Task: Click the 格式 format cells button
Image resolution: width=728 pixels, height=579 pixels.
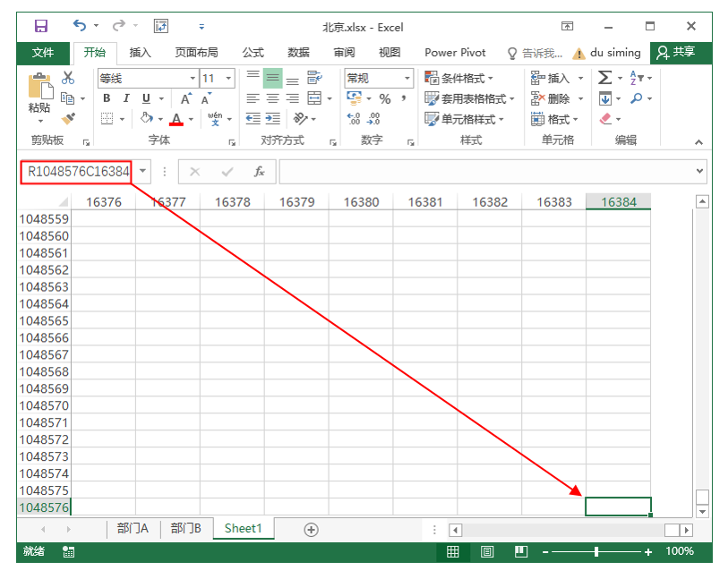Action: [x=555, y=119]
